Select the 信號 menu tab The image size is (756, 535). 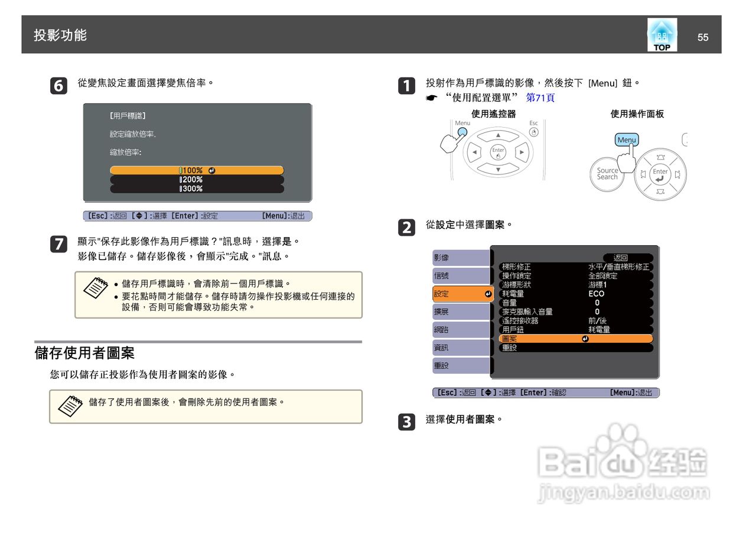461,275
